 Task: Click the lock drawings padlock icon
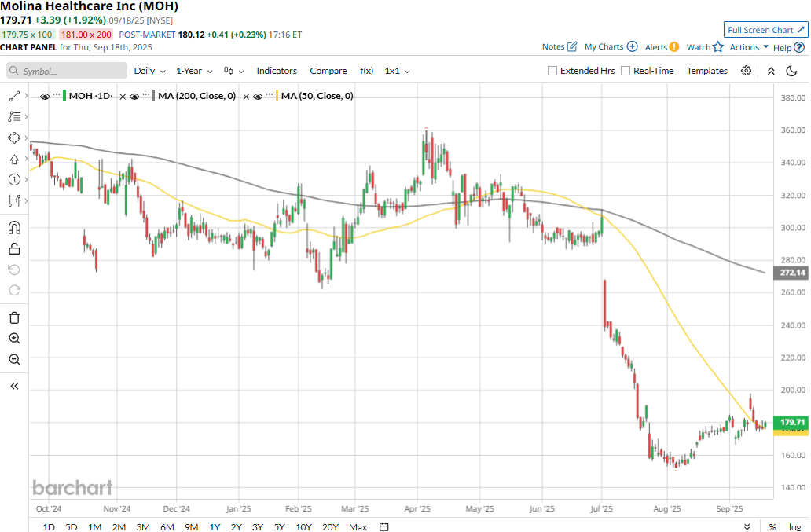tap(14, 248)
